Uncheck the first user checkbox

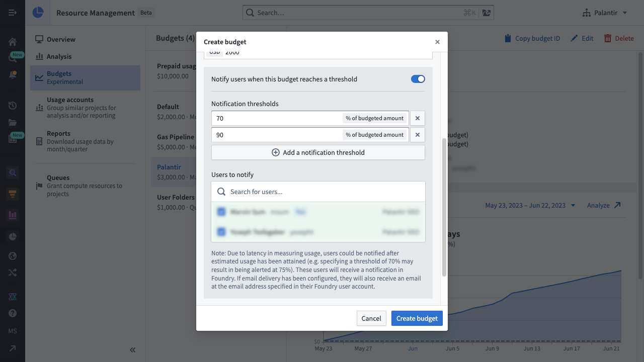coord(221,212)
